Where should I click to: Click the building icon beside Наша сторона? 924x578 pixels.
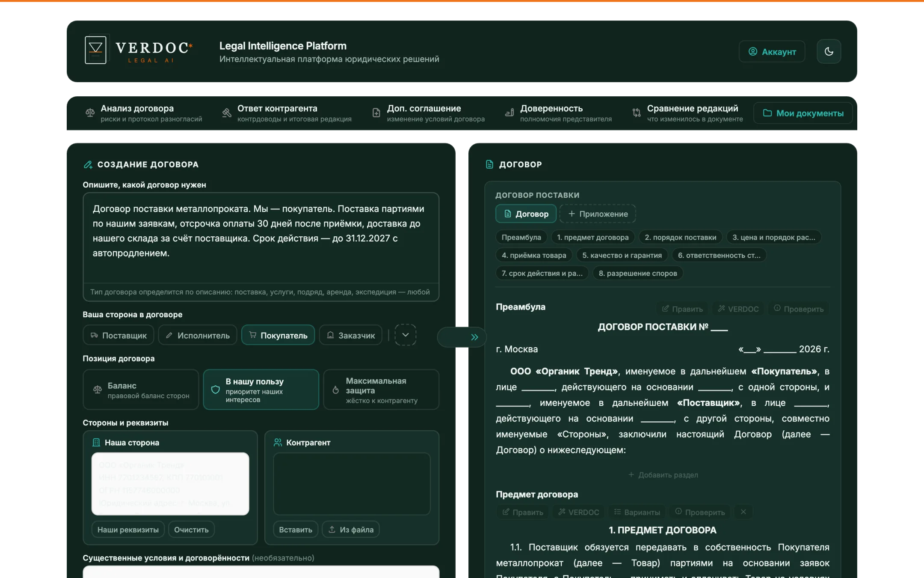[x=96, y=442]
